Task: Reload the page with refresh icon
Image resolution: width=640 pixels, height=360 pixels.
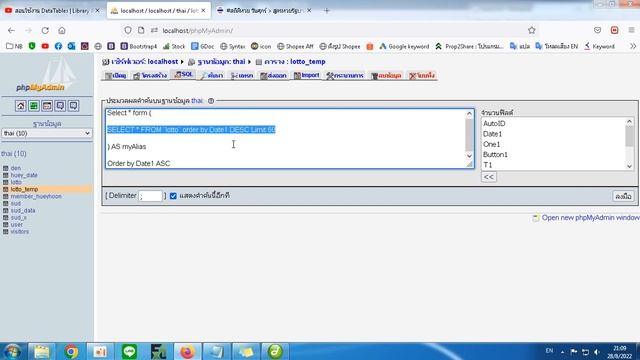Action: (45, 31)
